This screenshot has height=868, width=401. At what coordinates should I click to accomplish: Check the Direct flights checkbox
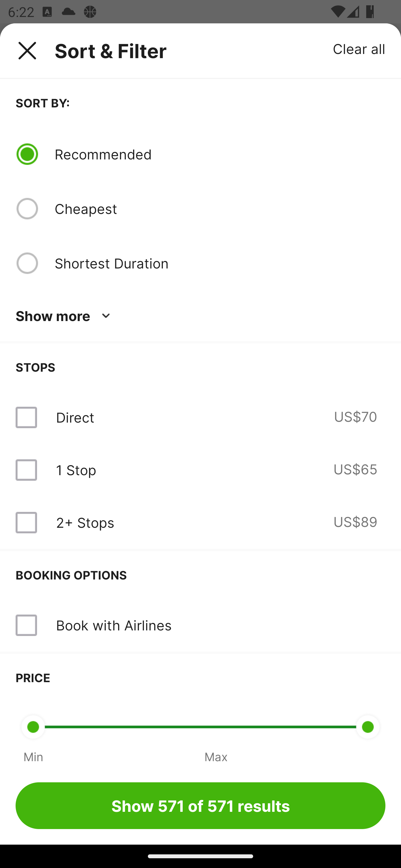(26, 418)
